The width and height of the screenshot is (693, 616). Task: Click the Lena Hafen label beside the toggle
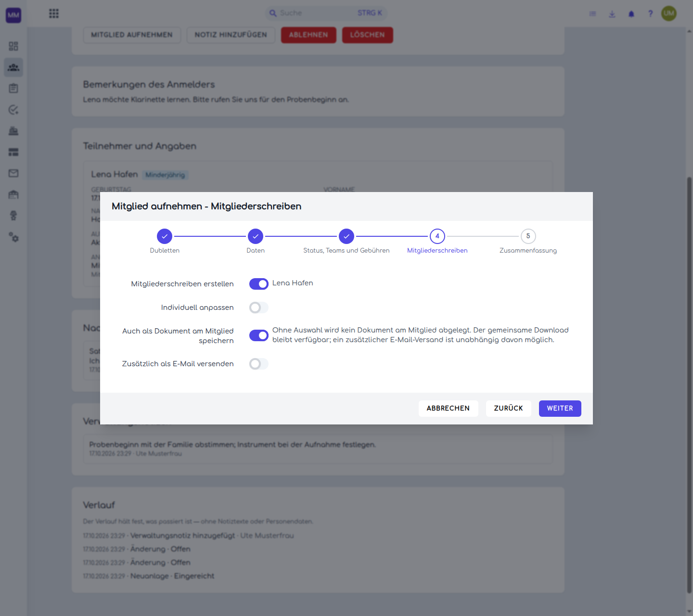293,283
